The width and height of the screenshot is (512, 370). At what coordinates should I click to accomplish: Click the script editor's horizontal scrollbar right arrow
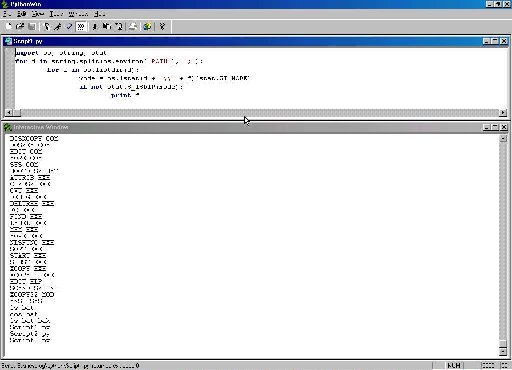(503, 113)
